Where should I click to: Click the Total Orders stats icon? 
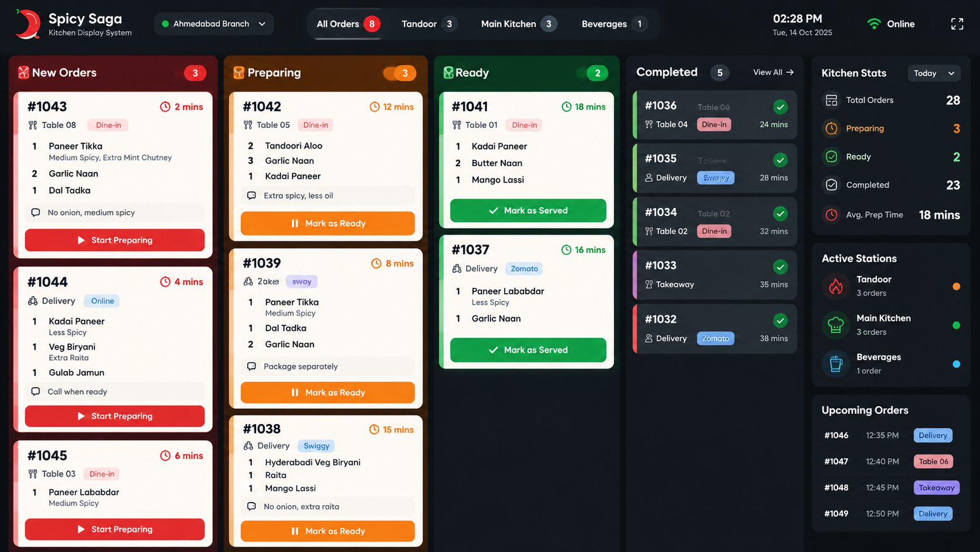(x=831, y=100)
